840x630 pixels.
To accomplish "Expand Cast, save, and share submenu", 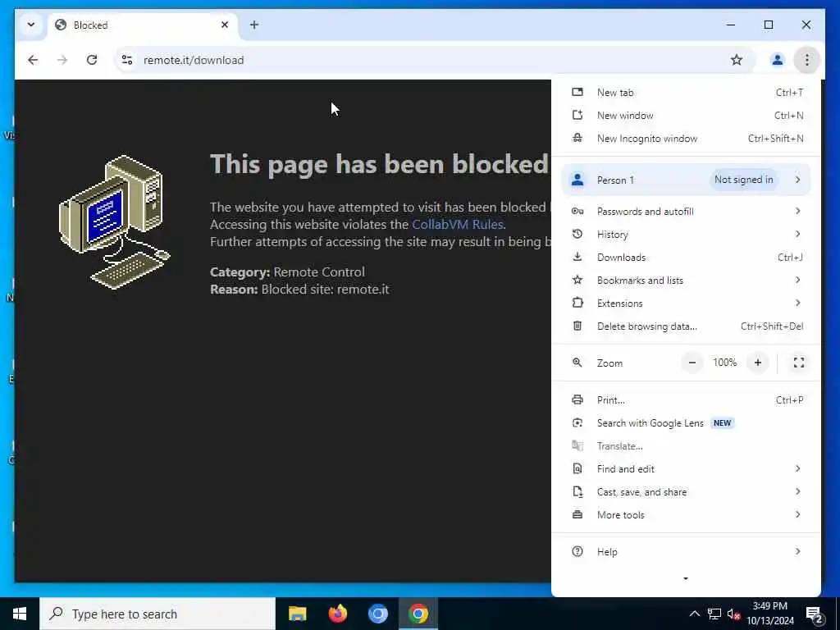I will tap(686, 492).
